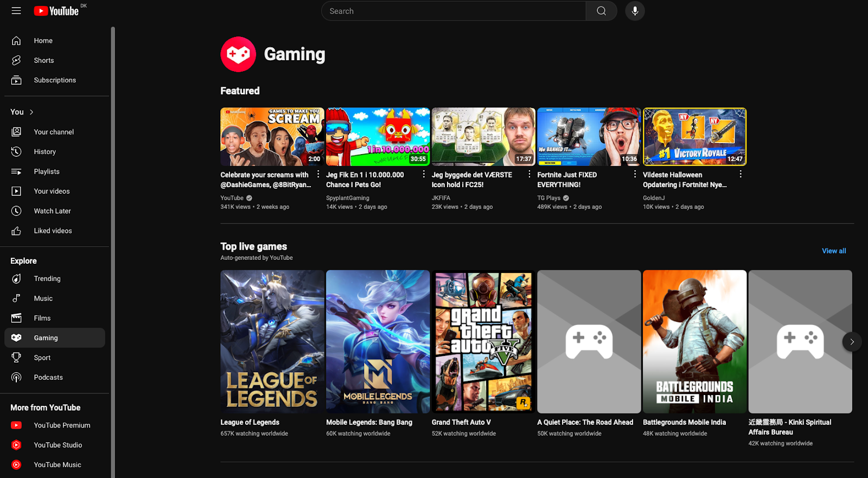The height and width of the screenshot is (478, 868).
Task: Open Kinki Spiritual Affairs Bureau placeholder card
Action: 800,342
